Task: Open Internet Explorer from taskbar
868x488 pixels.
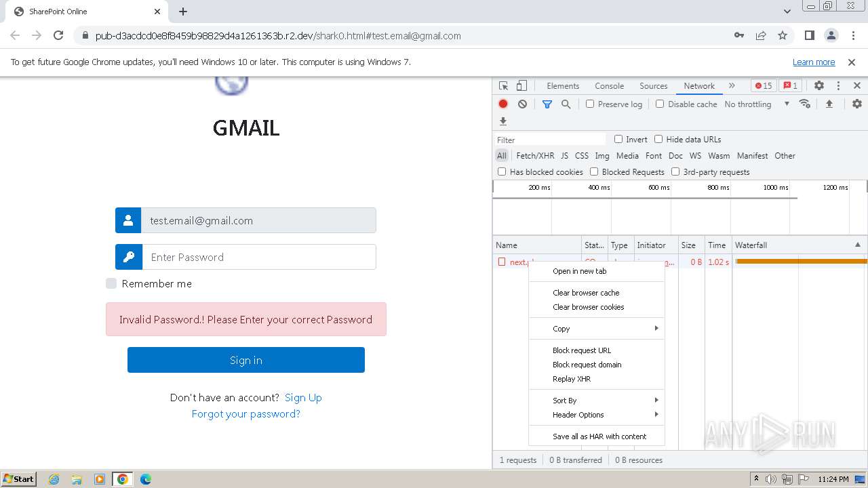Action: pos(54,479)
